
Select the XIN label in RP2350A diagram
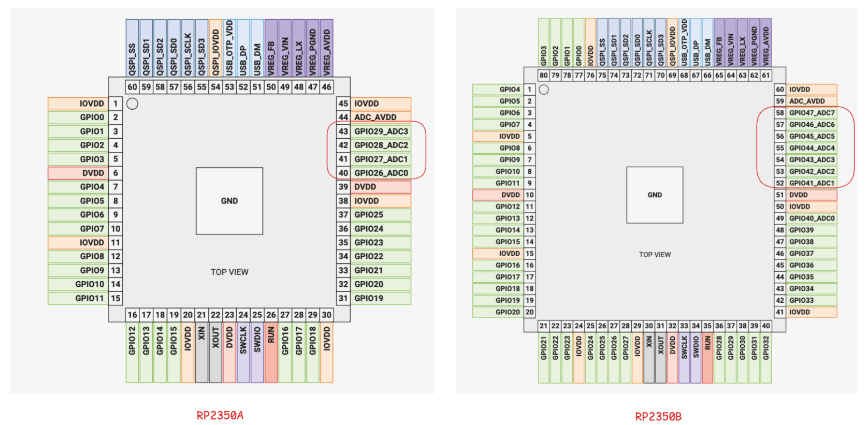click(x=201, y=353)
